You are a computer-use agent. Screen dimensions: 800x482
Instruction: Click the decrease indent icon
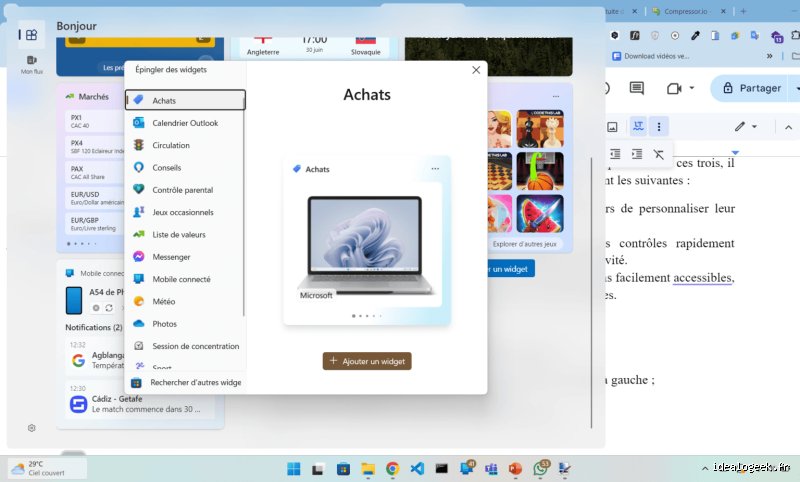tap(615, 154)
